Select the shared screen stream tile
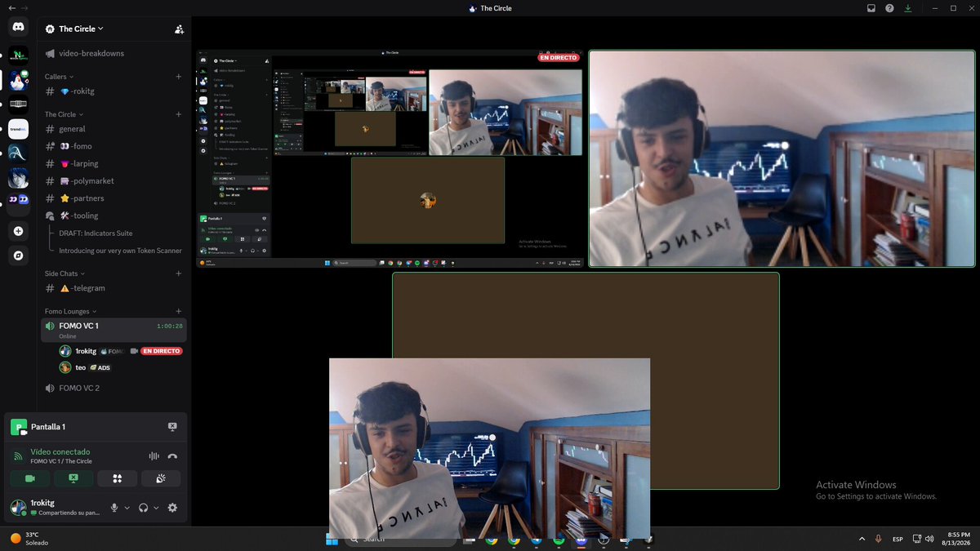Image resolution: width=980 pixels, height=551 pixels. coord(390,160)
